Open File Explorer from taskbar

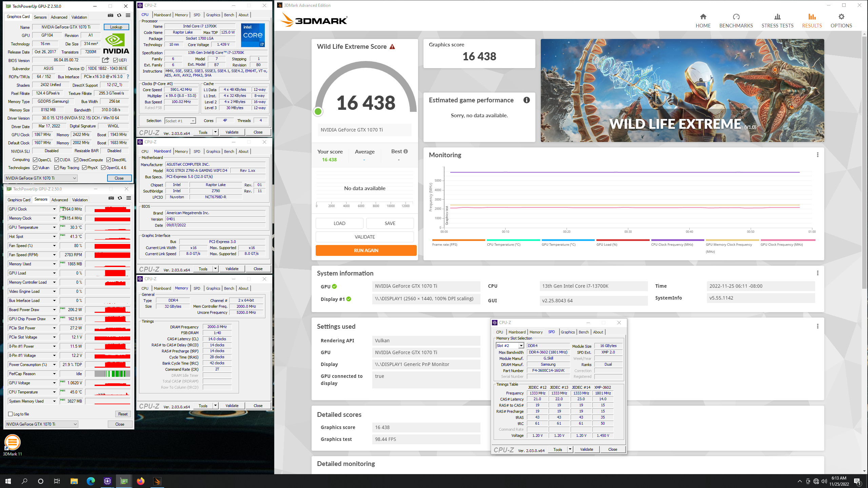[x=74, y=481]
